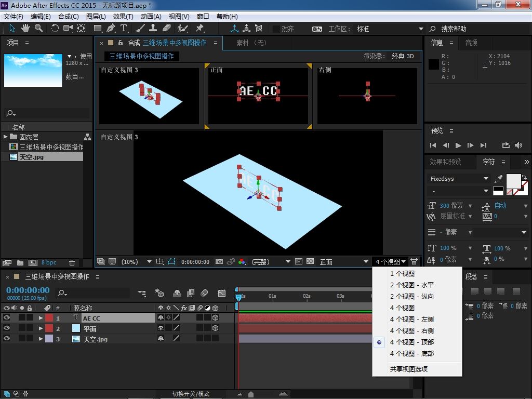Screen dimensions: 532x399
Task: Play the preview
Action: tap(458, 145)
